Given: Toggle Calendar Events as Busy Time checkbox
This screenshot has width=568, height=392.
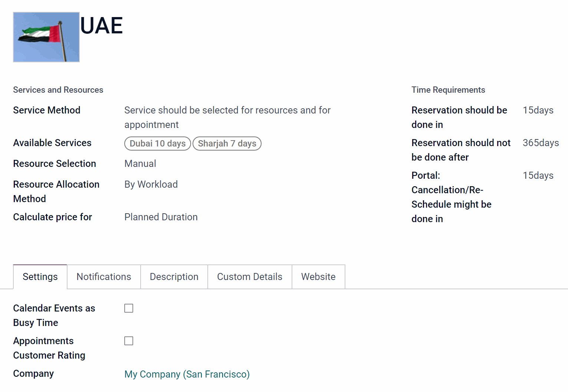Looking at the screenshot, I should [x=129, y=308].
